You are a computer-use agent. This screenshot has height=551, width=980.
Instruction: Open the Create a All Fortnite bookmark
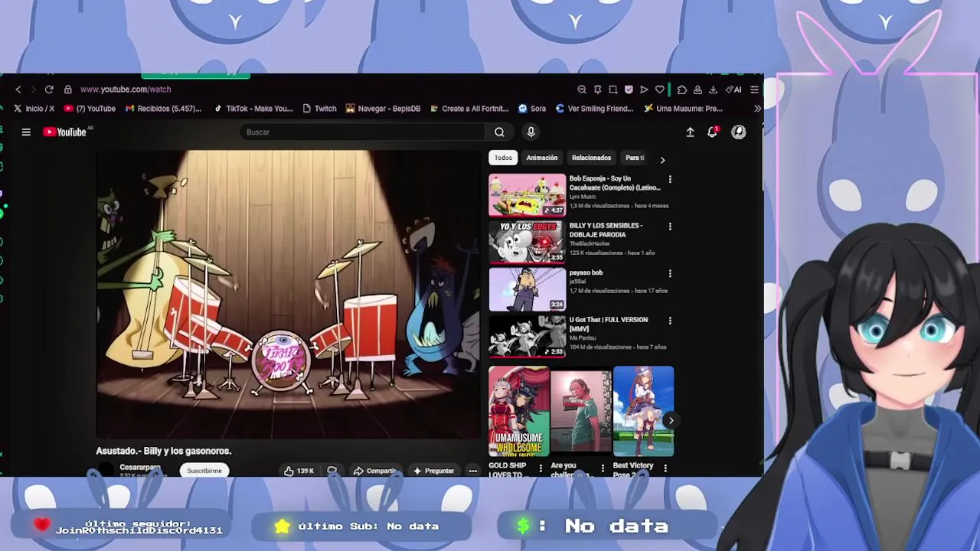point(469,109)
